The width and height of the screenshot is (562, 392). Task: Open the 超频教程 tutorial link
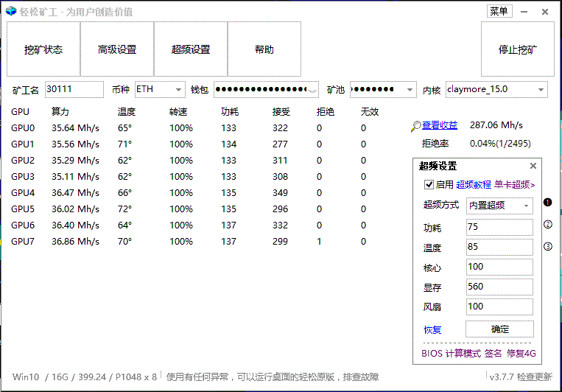474,185
